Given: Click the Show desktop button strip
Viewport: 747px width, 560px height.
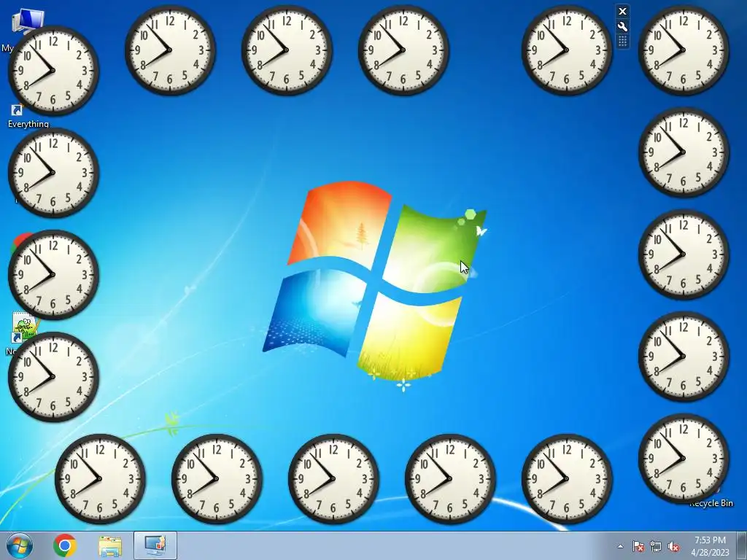Looking at the screenshot, I should [x=742, y=545].
